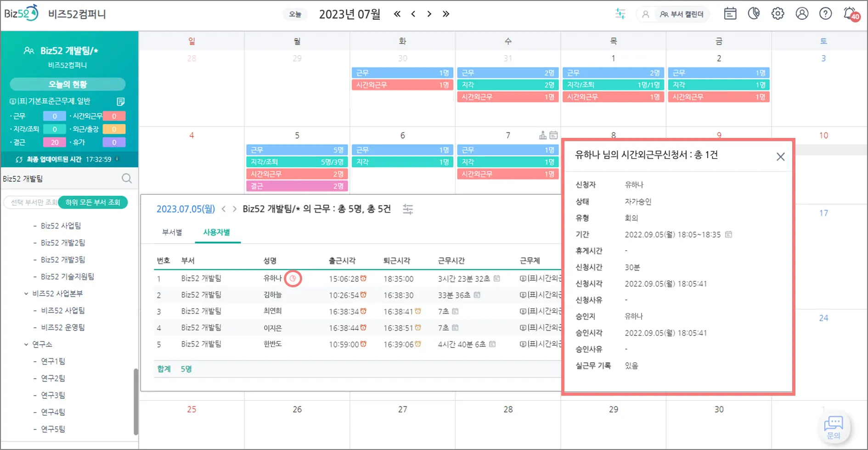The height and width of the screenshot is (450, 868).
Task: Click the 외근/출장 count badge
Action: [114, 129]
